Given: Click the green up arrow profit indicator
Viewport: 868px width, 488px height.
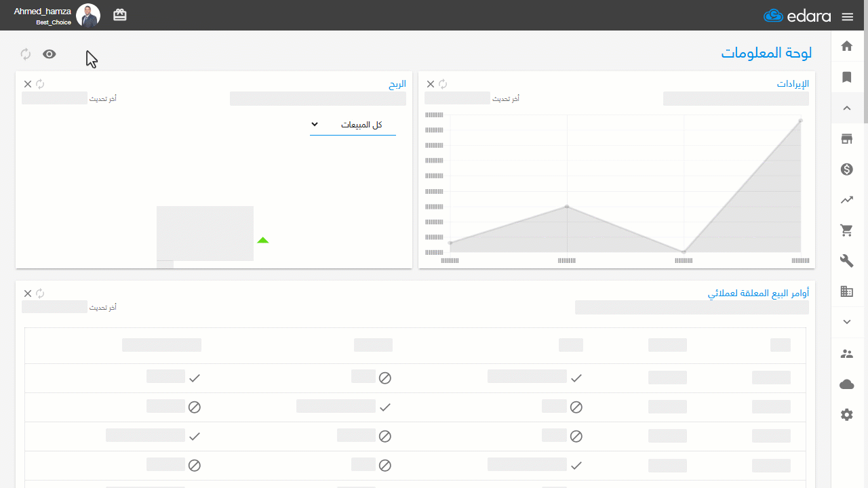Looking at the screenshot, I should pyautogui.click(x=263, y=240).
